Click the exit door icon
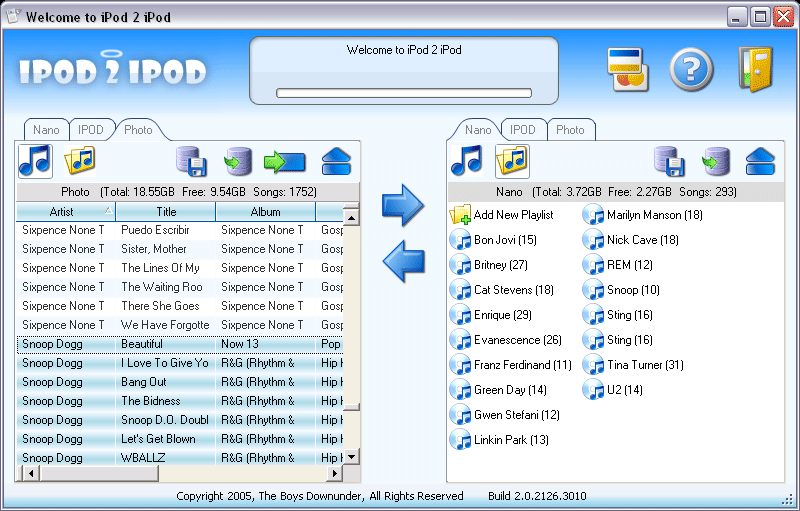The image size is (800, 511). tap(756, 70)
